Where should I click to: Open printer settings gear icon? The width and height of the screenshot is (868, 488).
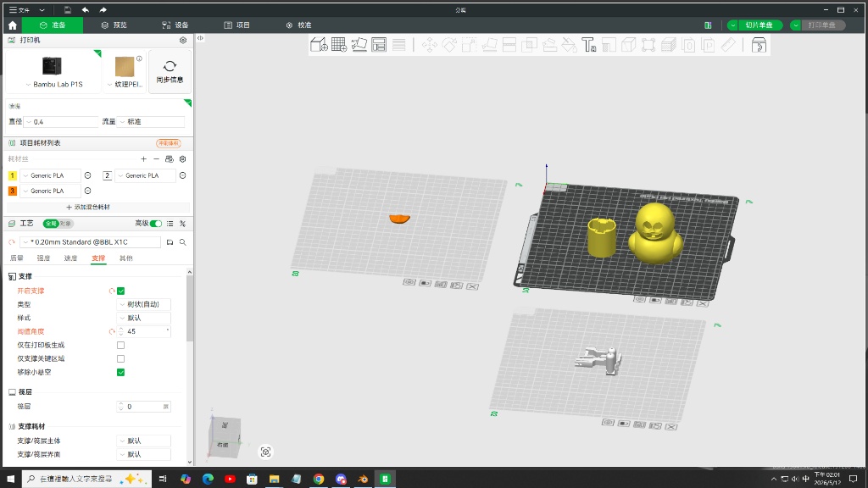(x=183, y=41)
